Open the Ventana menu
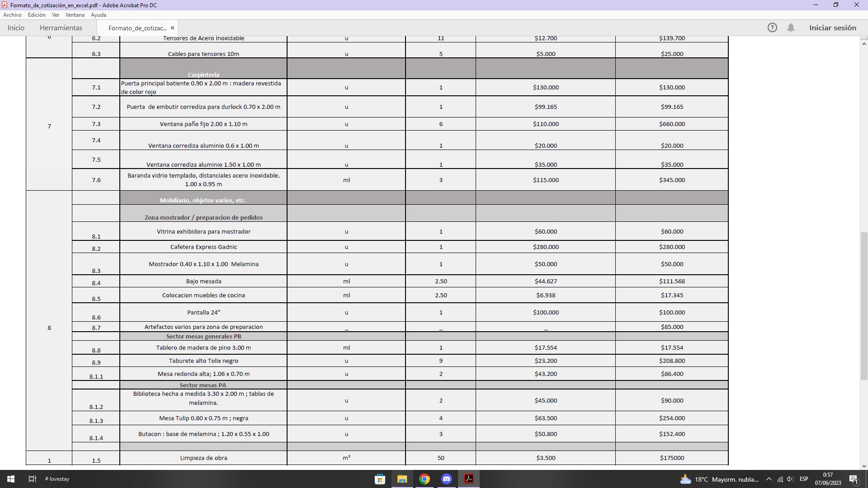This screenshot has width=868, height=488. tap(75, 15)
